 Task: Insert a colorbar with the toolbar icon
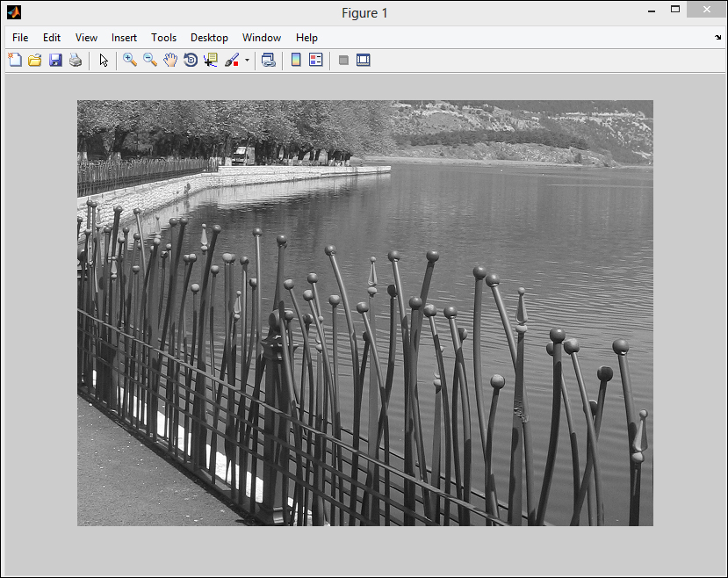(296, 60)
